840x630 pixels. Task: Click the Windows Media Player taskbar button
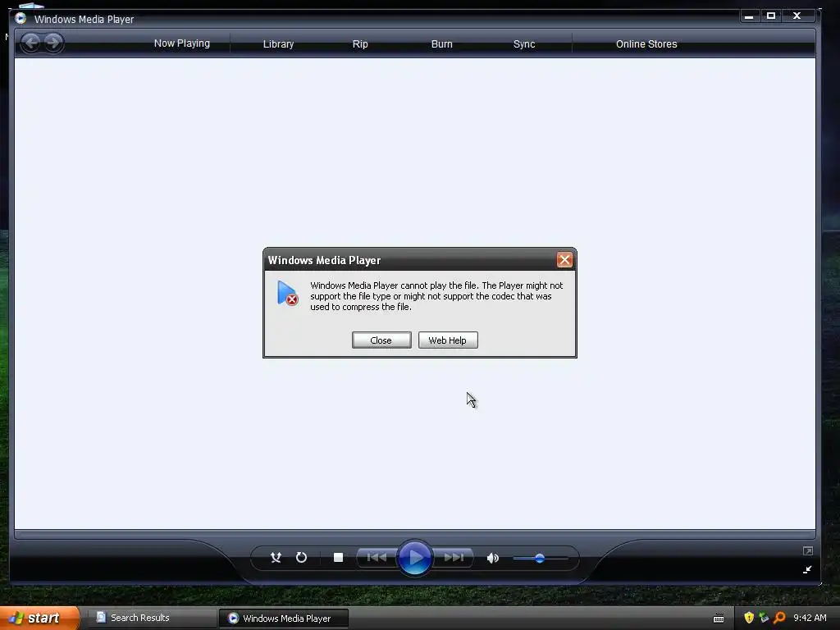tap(284, 619)
